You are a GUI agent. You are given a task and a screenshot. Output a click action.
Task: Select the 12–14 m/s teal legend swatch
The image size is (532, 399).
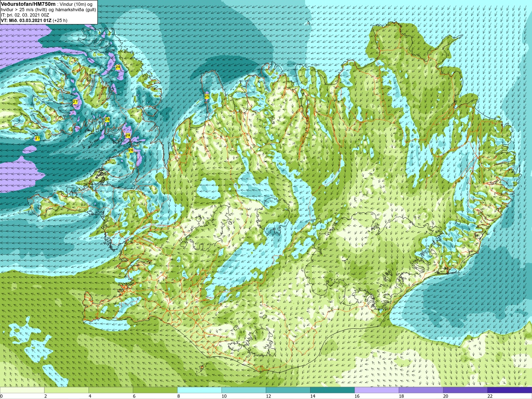(x=288, y=390)
